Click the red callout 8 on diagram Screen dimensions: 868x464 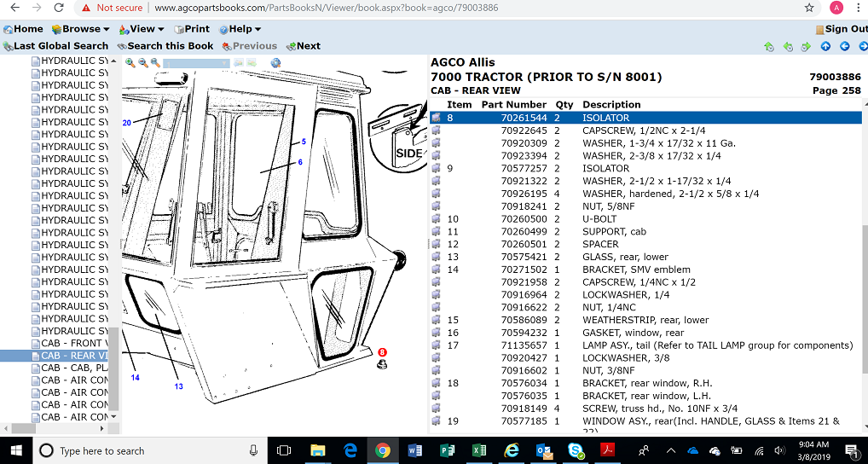coord(382,352)
